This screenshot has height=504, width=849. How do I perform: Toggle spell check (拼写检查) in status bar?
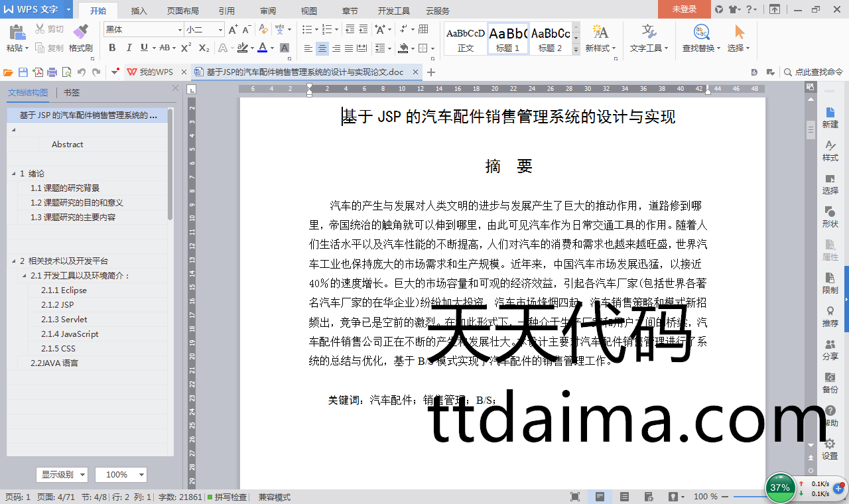pos(227,497)
